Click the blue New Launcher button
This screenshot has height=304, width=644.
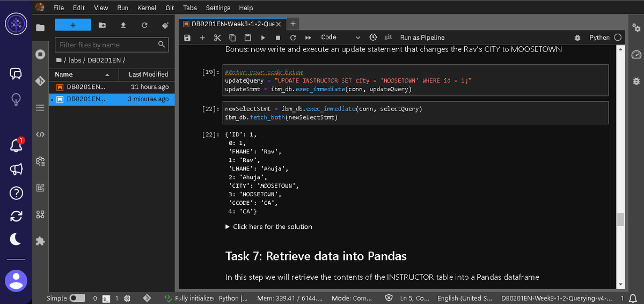[x=73, y=25]
